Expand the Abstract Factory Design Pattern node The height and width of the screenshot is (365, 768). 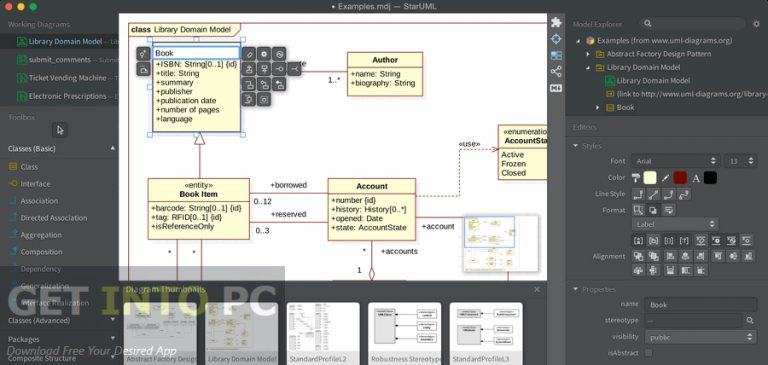tap(588, 54)
